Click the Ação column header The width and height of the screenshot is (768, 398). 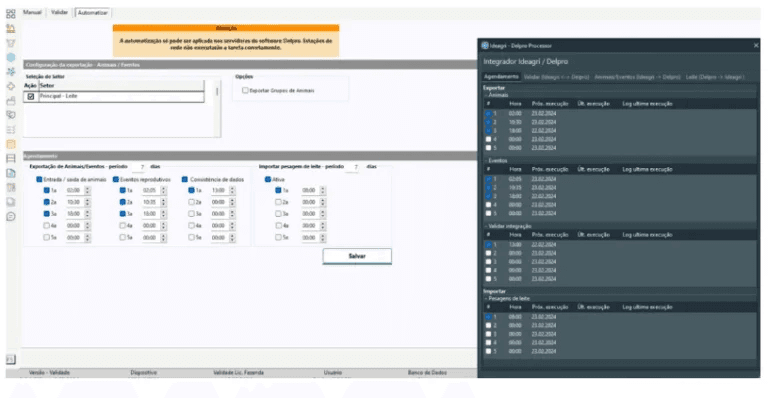30,86
